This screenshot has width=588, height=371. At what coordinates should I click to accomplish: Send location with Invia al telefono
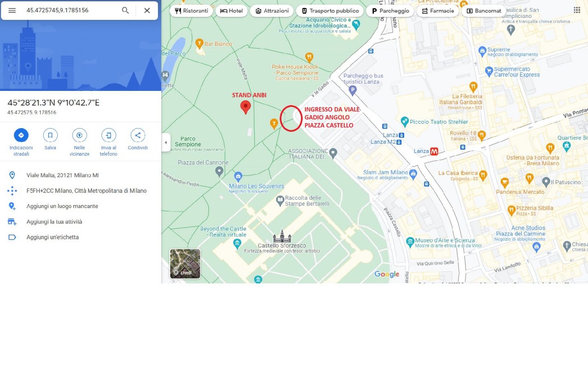tap(108, 135)
